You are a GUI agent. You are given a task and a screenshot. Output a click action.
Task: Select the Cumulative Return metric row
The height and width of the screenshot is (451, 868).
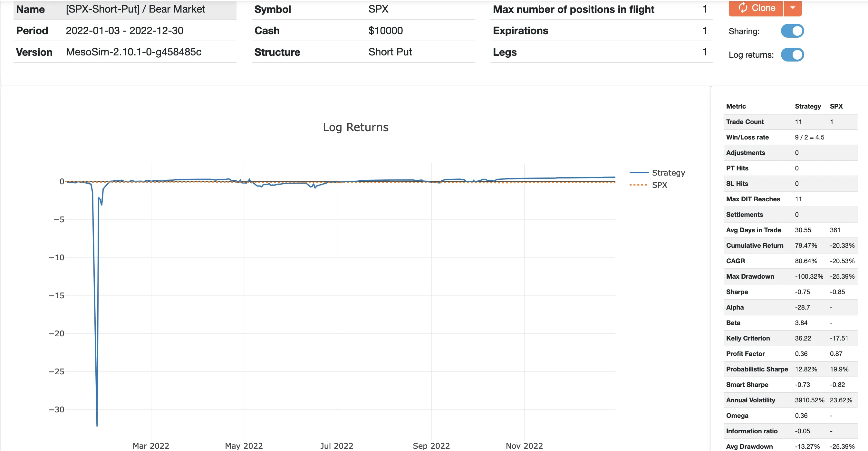(x=755, y=245)
